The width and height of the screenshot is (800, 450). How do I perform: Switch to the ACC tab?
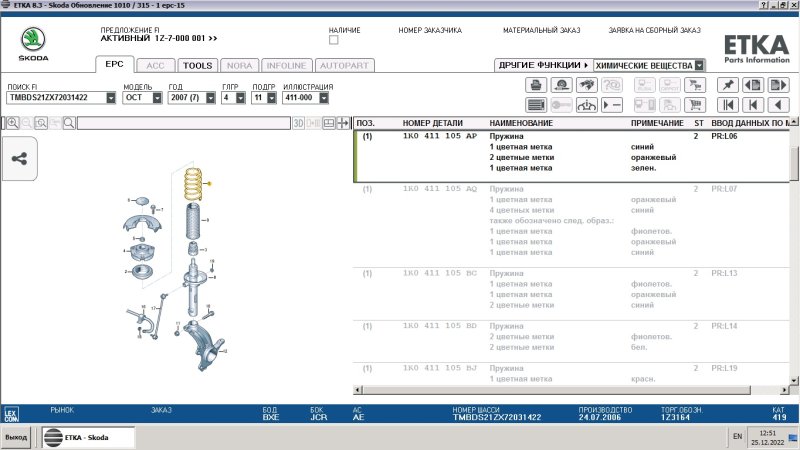pos(156,66)
